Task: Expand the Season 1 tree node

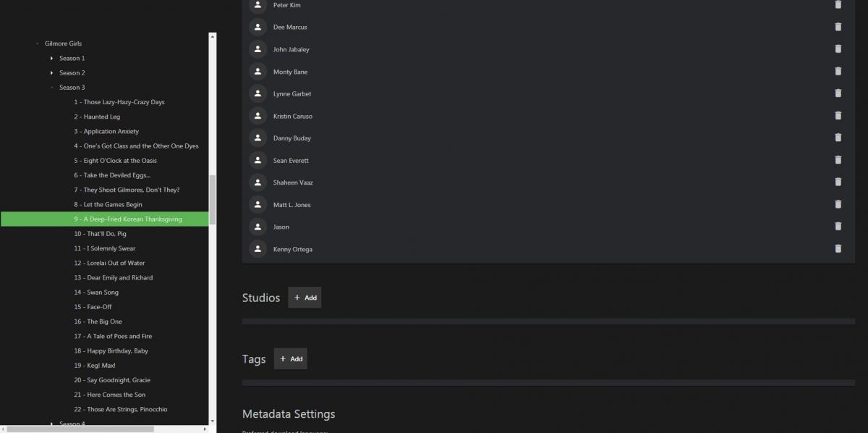Action: click(52, 58)
